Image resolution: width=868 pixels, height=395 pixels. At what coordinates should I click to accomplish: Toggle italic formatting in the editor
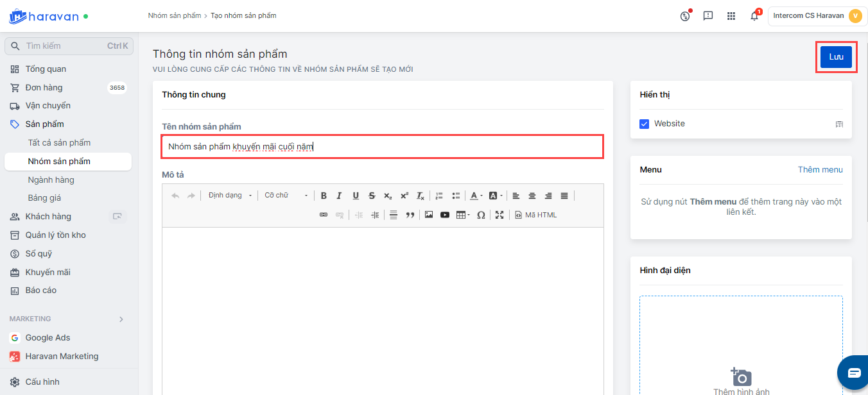pos(340,196)
